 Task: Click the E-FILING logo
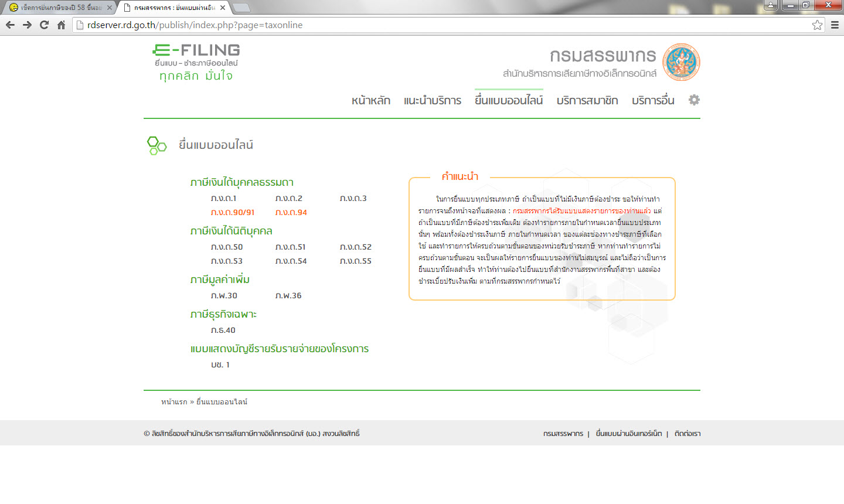196,62
